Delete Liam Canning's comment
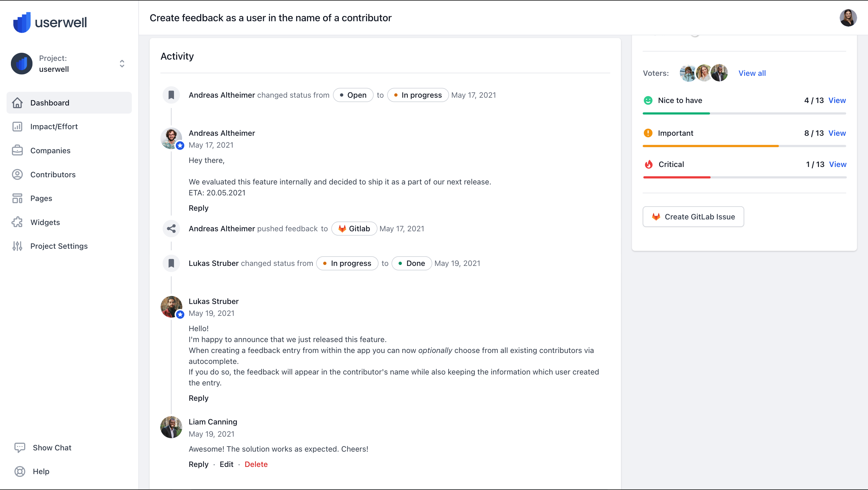The height and width of the screenshot is (490, 868). click(256, 464)
